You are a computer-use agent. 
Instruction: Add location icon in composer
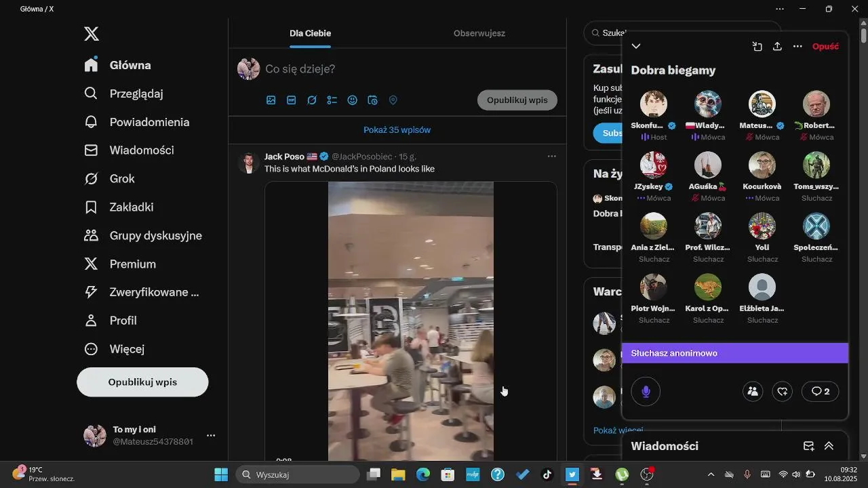click(393, 100)
